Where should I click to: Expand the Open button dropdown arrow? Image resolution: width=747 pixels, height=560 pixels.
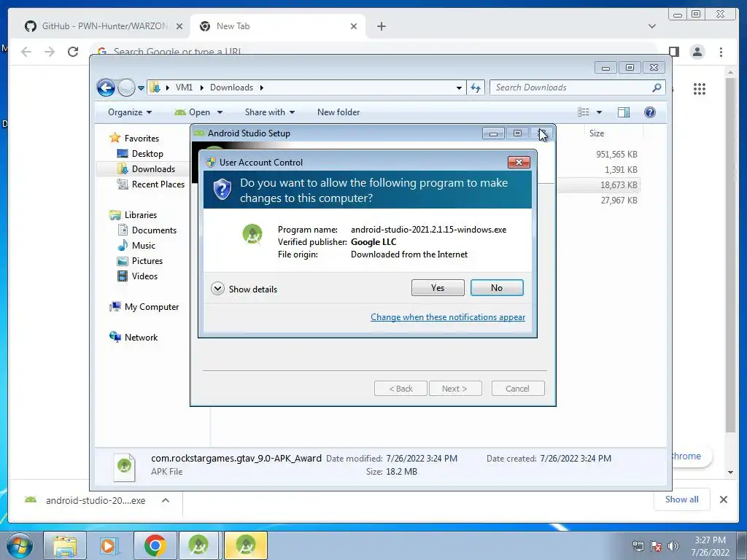coord(220,112)
